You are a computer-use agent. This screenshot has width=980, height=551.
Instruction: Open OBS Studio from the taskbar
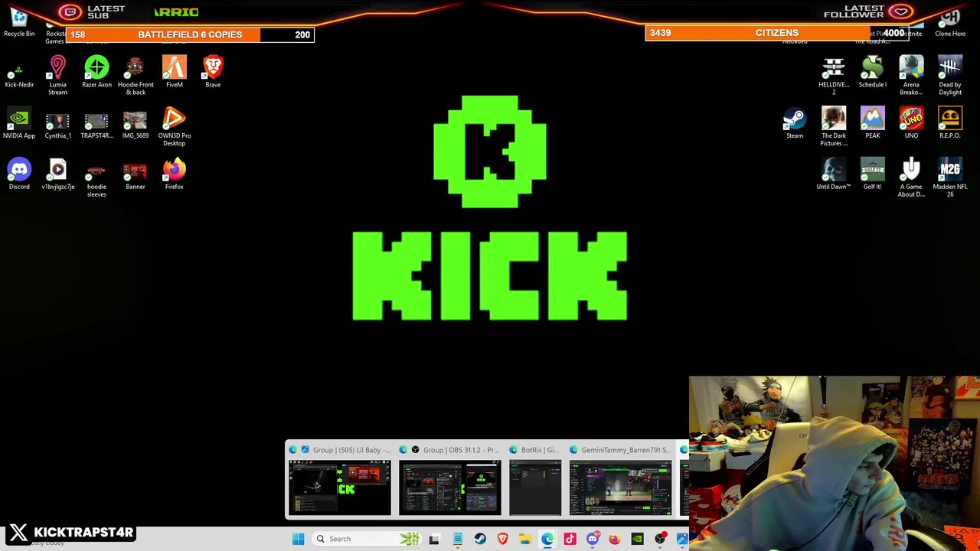tap(660, 539)
